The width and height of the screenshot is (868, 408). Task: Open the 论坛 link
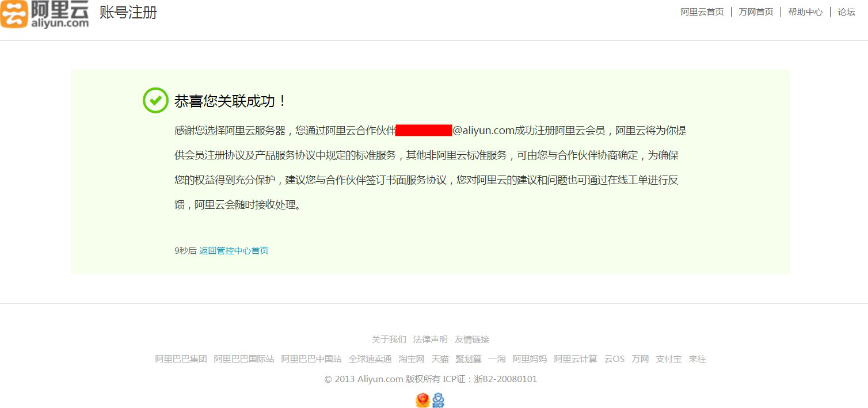point(846,12)
